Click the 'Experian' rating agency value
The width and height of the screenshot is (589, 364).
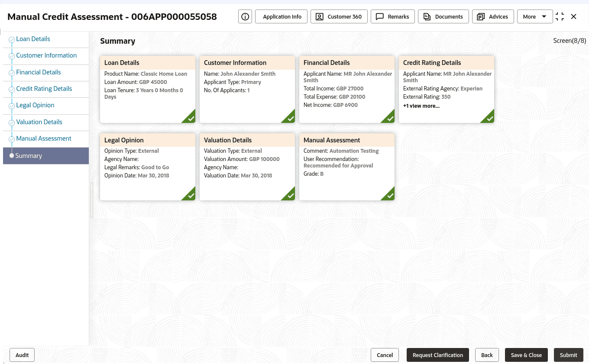(471, 89)
